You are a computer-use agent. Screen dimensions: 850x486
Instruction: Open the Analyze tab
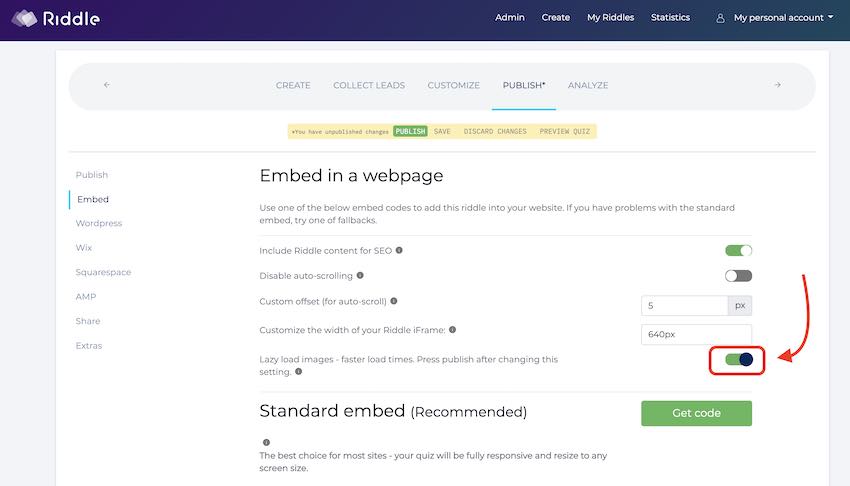(588, 86)
